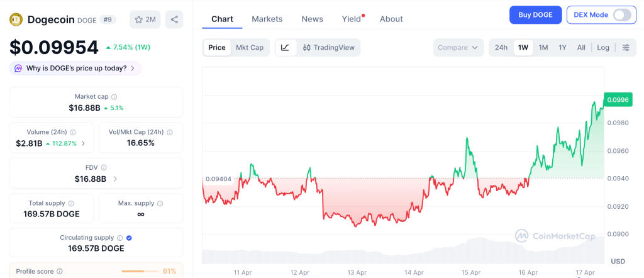Click the share icon next to Dogecoin

point(174,19)
